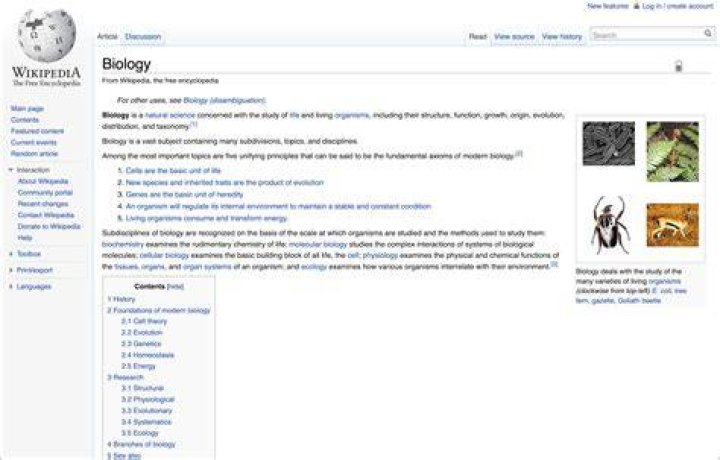Open the gazelle image thumbnail

pos(673,225)
